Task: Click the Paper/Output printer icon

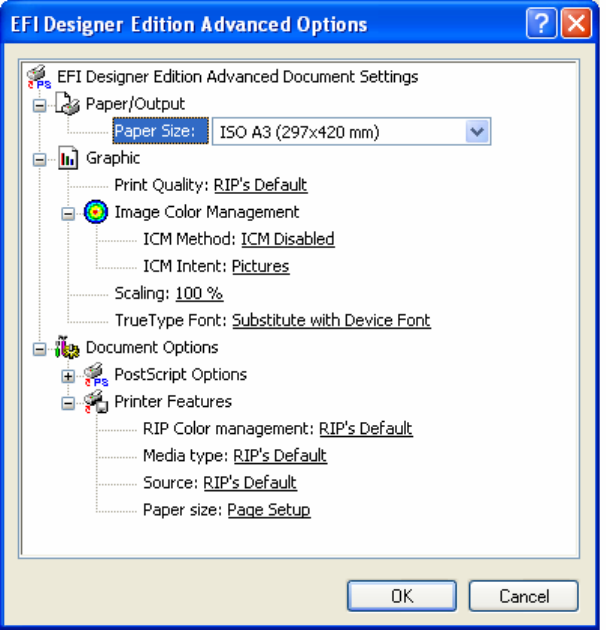Action: [x=68, y=104]
